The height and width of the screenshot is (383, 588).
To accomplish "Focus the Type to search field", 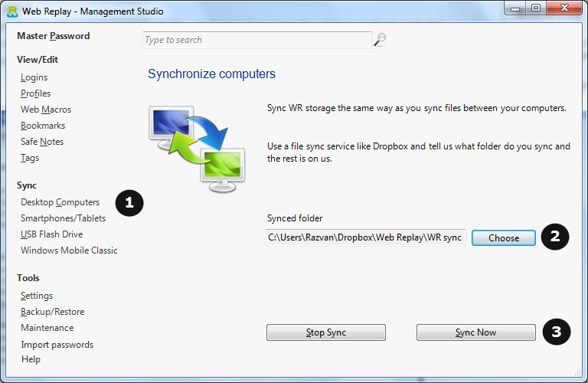I will [x=257, y=40].
